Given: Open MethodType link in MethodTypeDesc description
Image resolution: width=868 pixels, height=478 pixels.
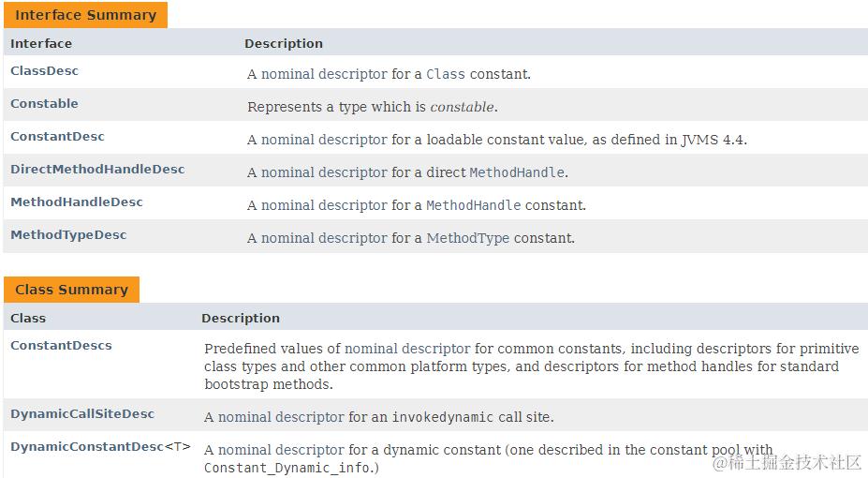Looking at the screenshot, I should [x=467, y=238].
